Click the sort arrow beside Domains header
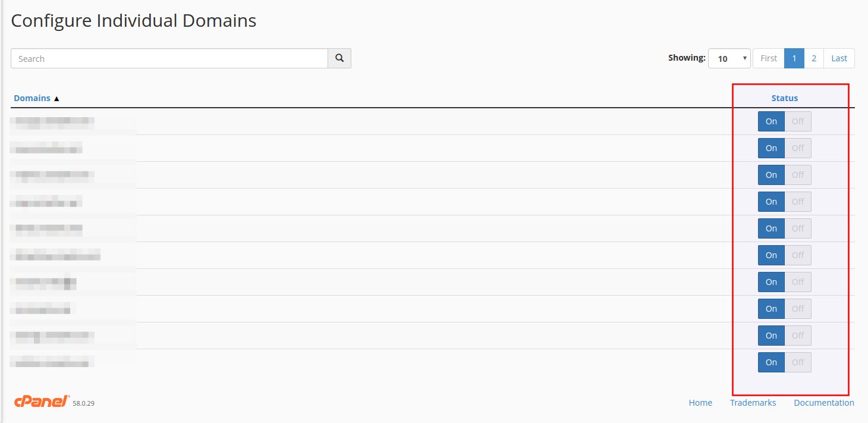The image size is (868, 423). click(x=56, y=98)
